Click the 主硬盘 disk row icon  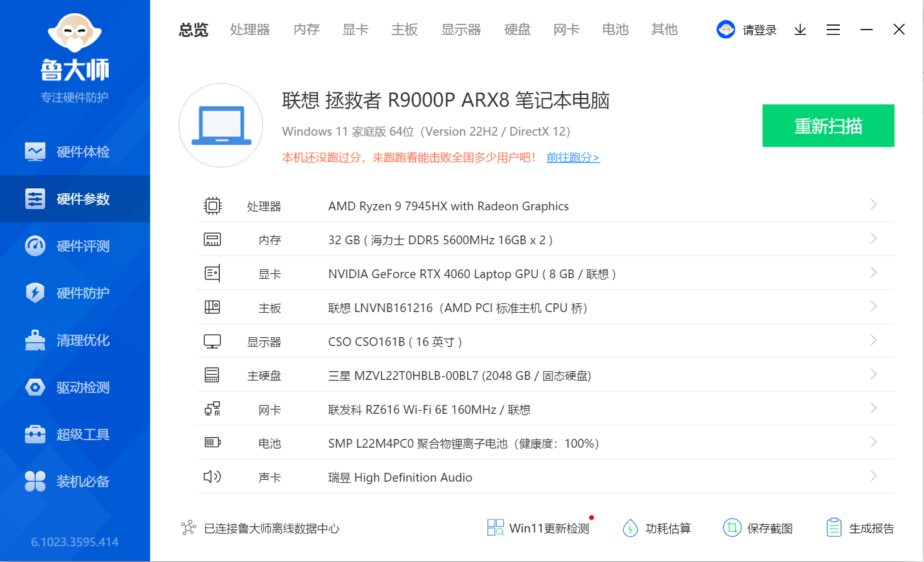tap(212, 375)
